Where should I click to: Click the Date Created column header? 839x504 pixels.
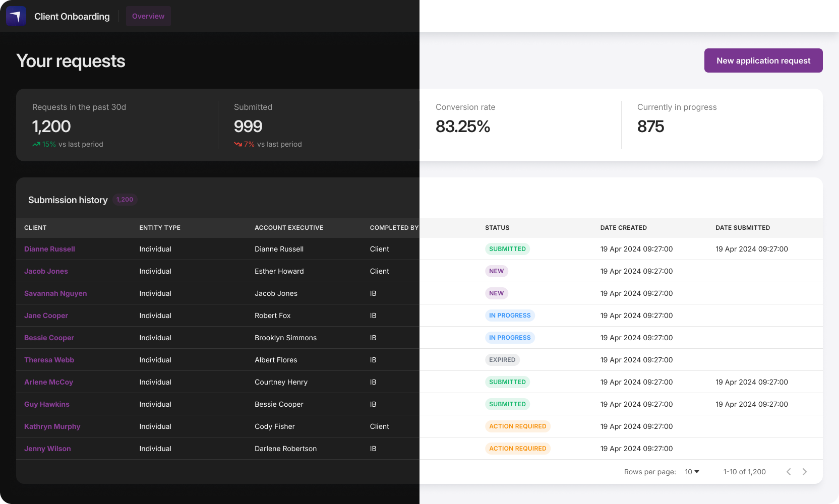click(624, 228)
